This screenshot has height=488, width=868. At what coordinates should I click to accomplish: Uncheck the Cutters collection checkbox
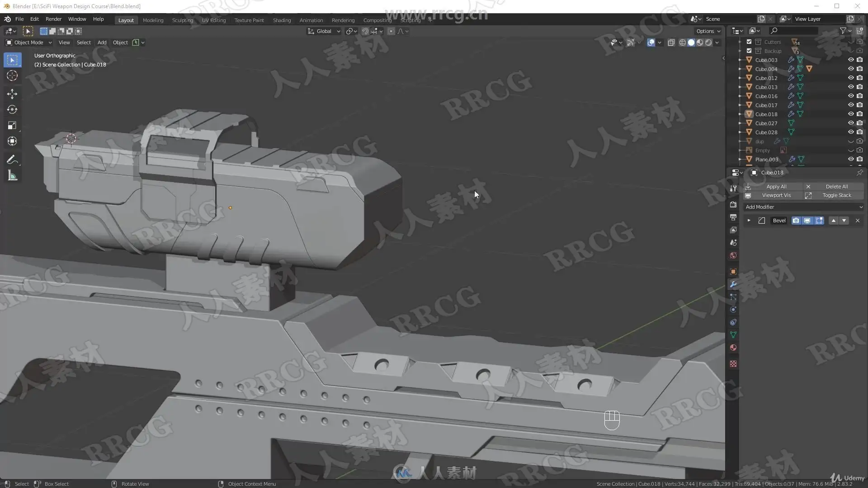coord(749,42)
